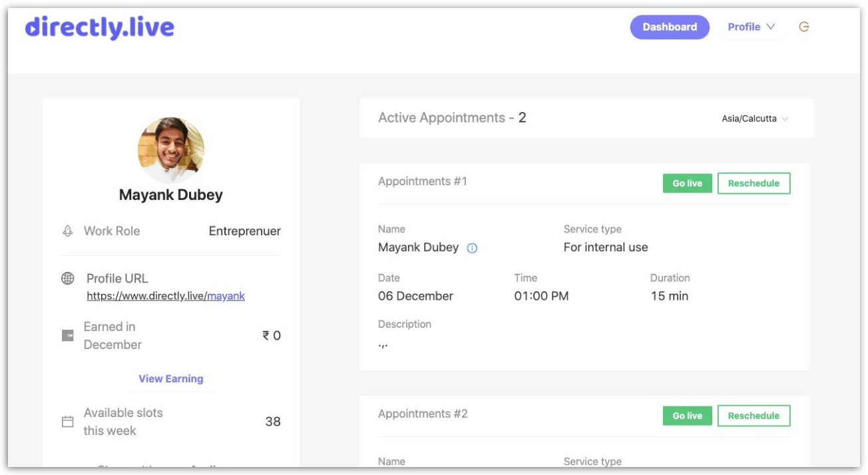
Task: Click the wallet icon beside Earned in December
Action: click(68, 336)
